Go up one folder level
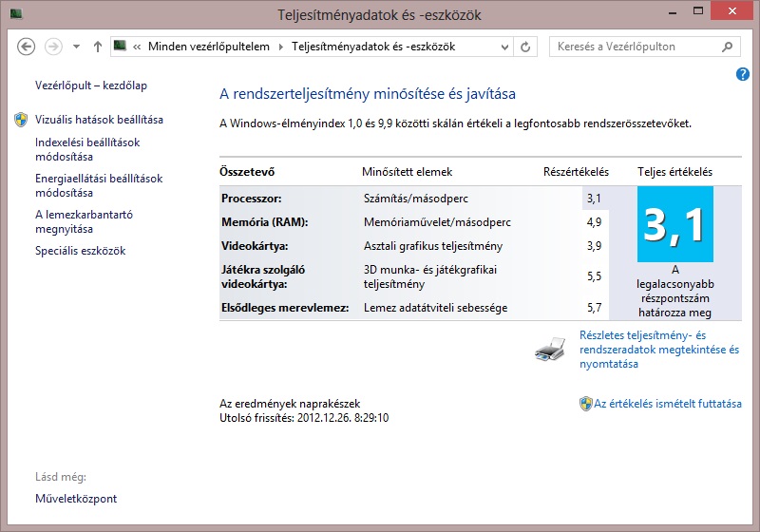Screen dimensions: 760x532 (x=98, y=47)
